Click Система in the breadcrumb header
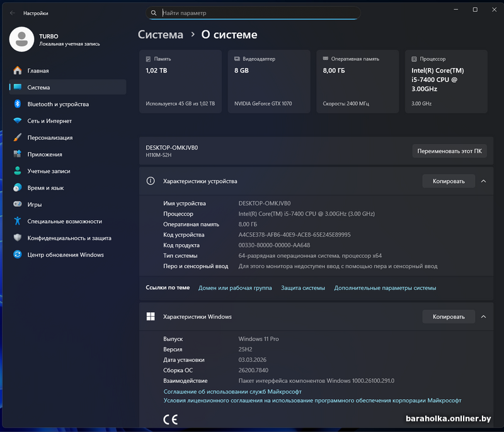 (161, 35)
